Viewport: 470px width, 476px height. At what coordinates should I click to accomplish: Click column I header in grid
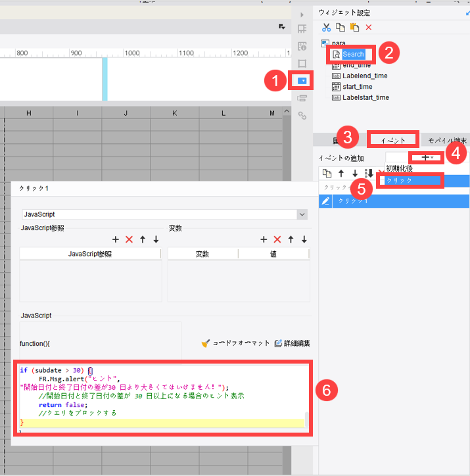[x=78, y=113]
